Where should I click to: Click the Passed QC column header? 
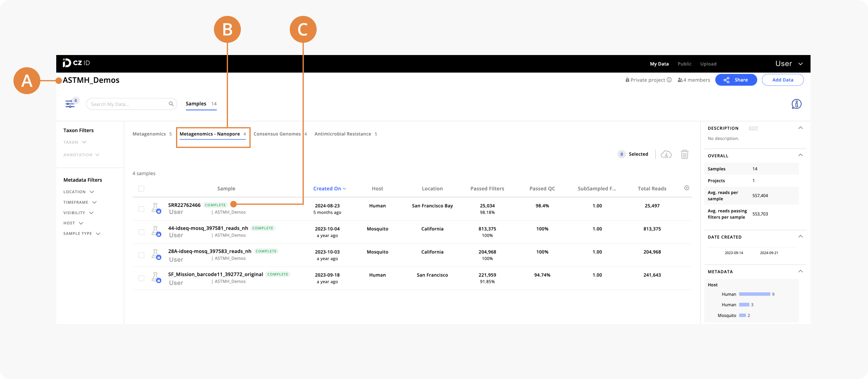pos(542,189)
